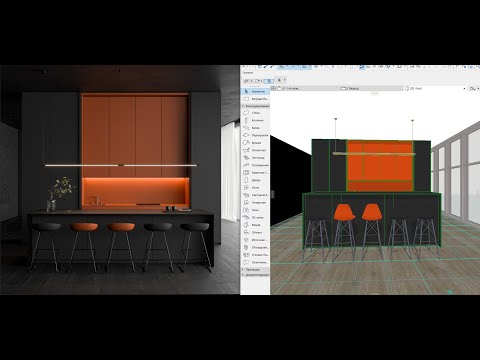Select the Beam tool

click(255, 128)
